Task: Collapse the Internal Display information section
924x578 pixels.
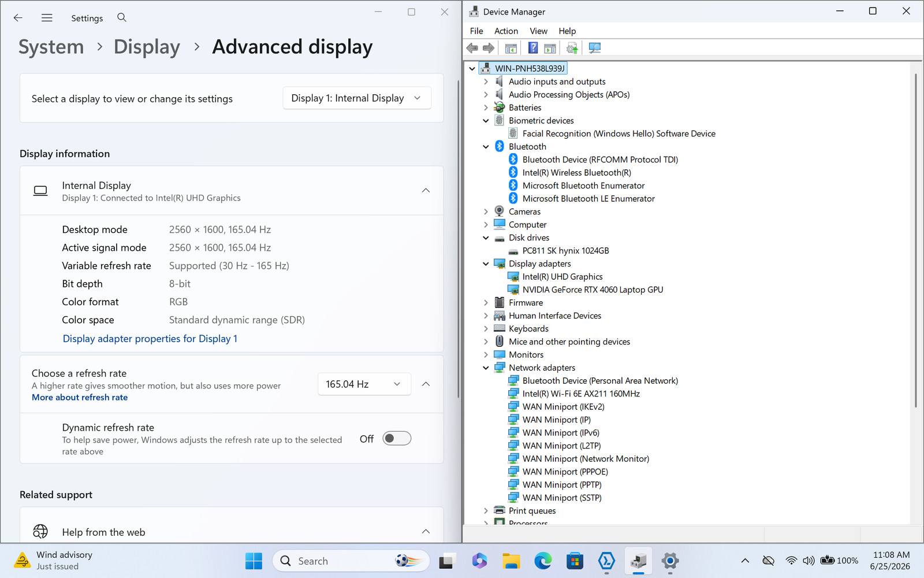Action: pyautogui.click(x=426, y=191)
